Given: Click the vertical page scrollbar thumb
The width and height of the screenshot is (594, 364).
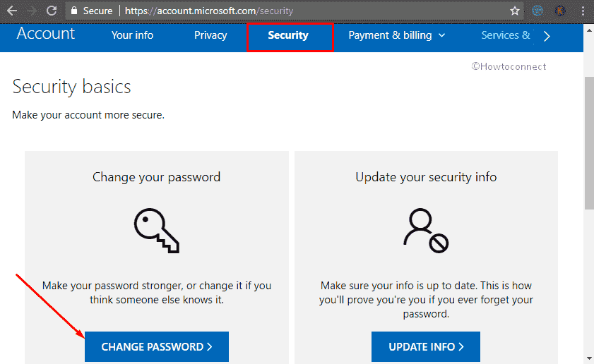Looking at the screenshot, I should (589, 141).
